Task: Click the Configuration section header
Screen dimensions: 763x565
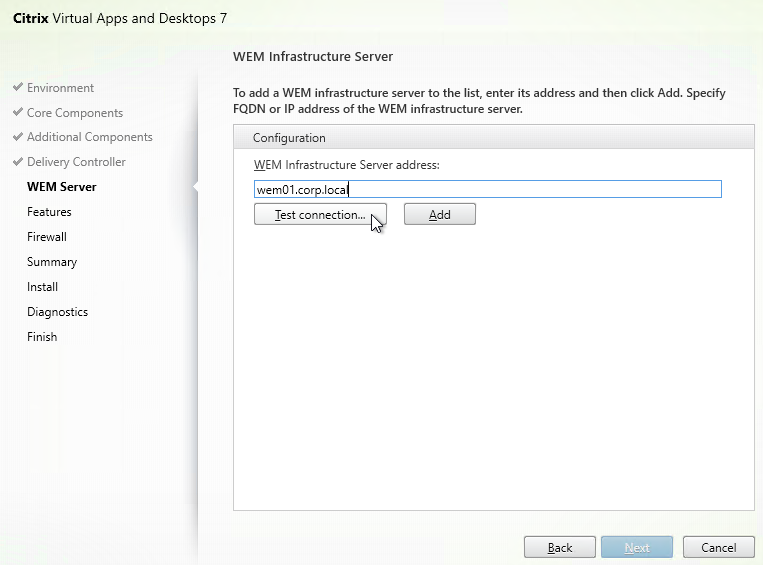Action: (494, 138)
